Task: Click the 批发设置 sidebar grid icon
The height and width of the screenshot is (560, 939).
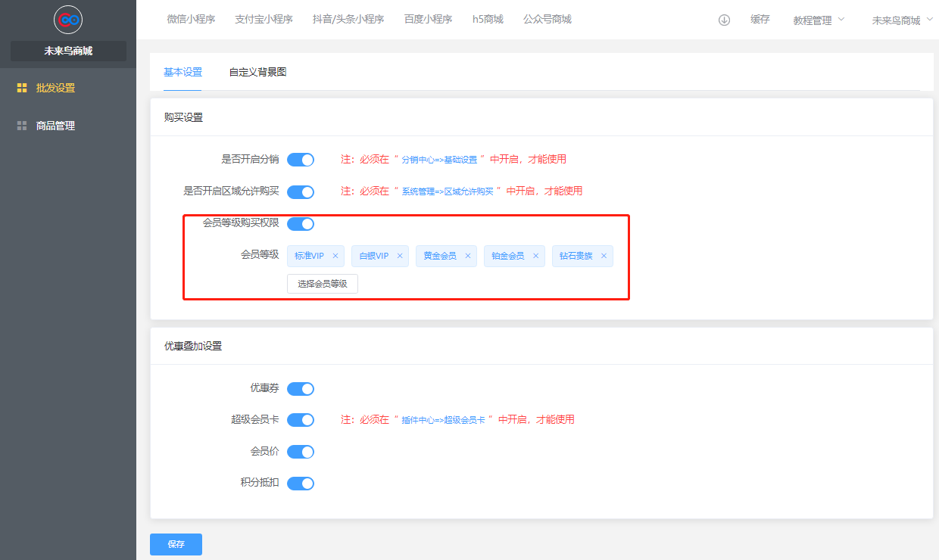Action: (x=22, y=88)
